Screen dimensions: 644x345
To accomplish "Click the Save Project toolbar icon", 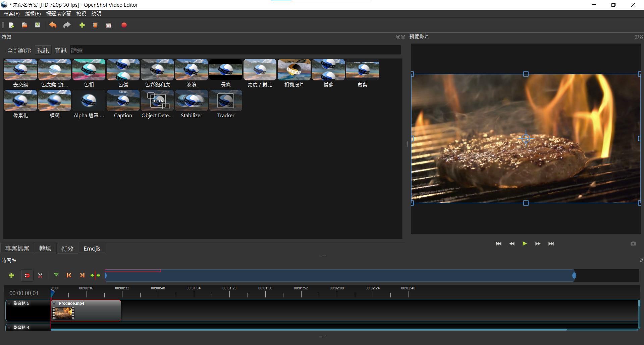I will 38,25.
